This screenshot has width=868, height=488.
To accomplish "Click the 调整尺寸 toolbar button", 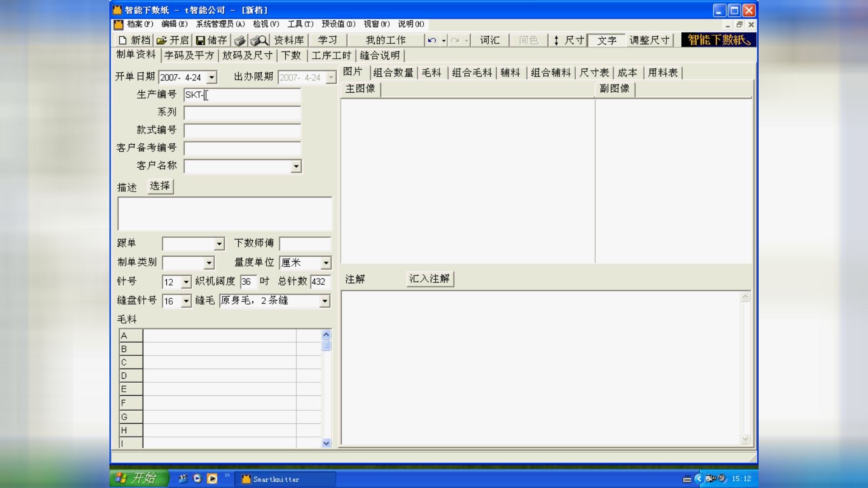I will coord(649,40).
